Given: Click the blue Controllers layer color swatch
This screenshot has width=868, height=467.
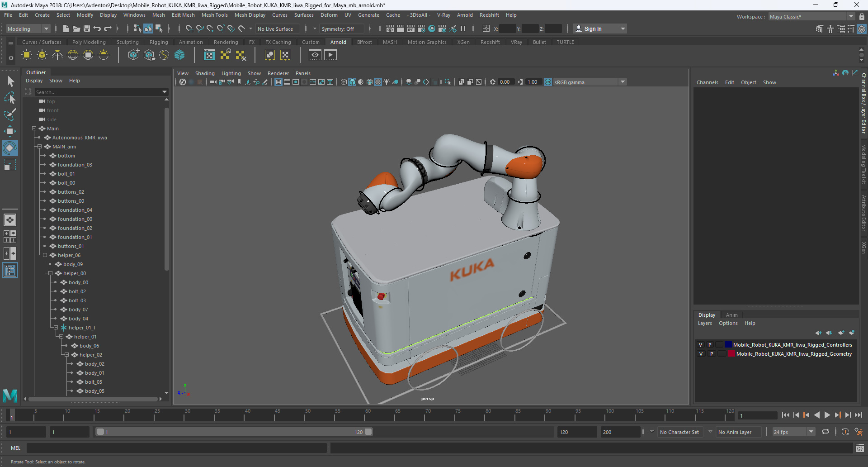Looking at the screenshot, I should click(728, 345).
